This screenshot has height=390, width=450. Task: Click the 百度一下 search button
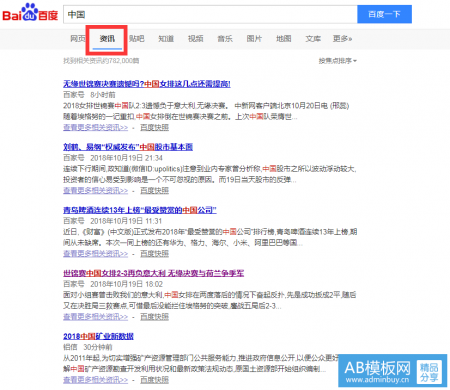(384, 14)
